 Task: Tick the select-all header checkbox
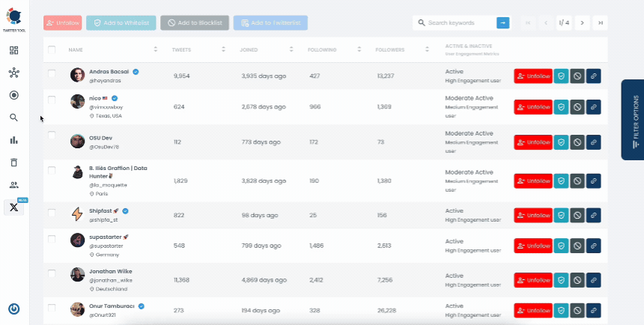click(52, 50)
